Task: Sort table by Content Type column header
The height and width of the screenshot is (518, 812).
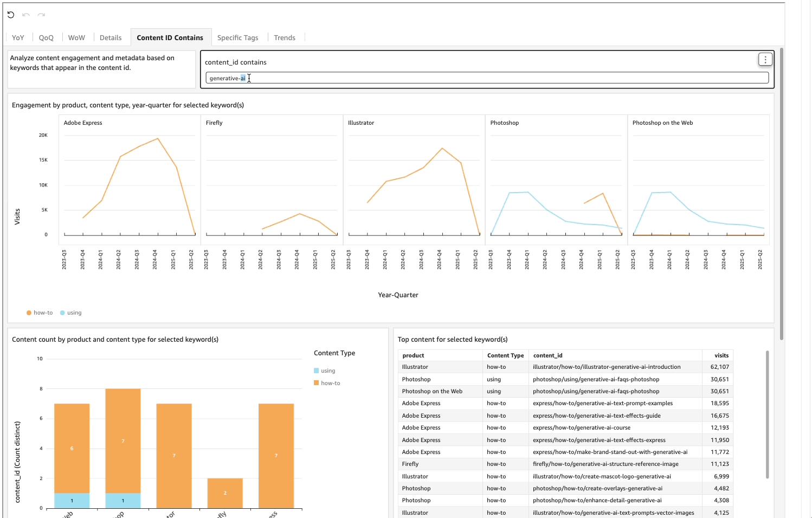Action: click(505, 355)
